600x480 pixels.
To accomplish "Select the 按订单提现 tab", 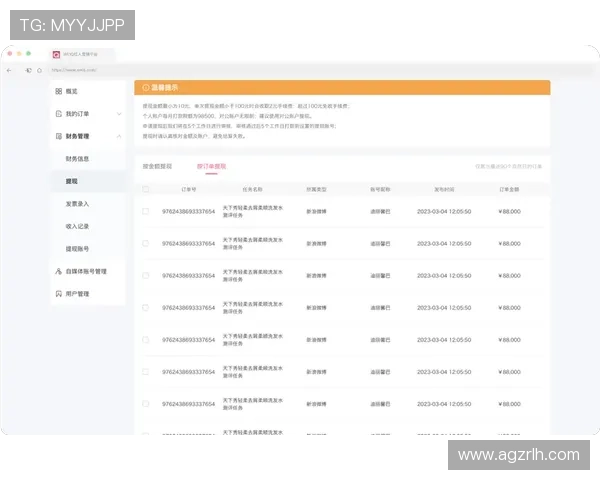I will [211, 167].
